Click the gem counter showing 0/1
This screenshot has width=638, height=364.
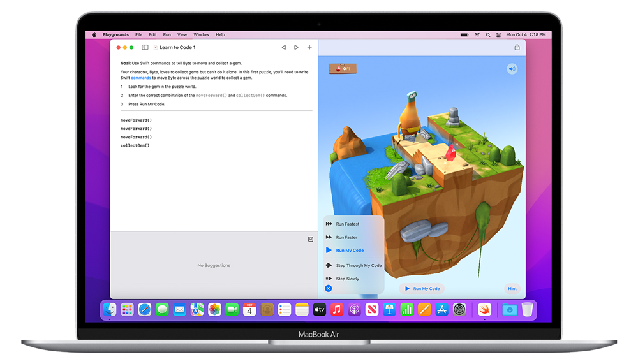pyautogui.click(x=343, y=69)
